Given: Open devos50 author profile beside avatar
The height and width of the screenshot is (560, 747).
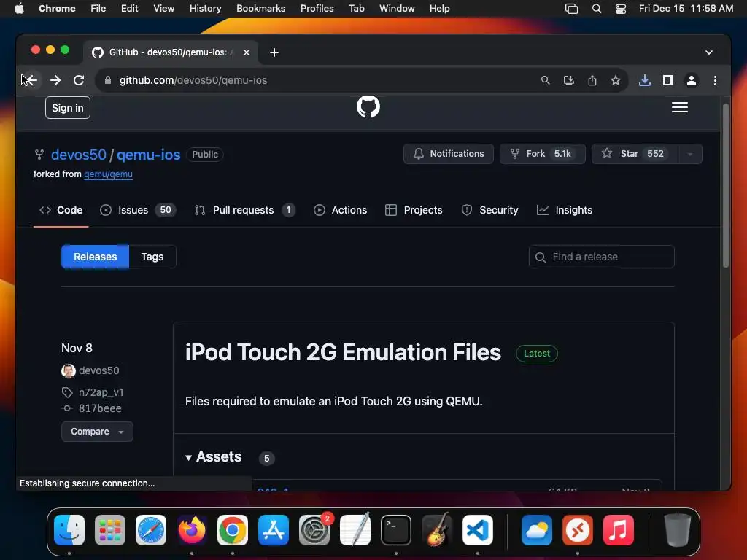Looking at the screenshot, I should [99, 370].
